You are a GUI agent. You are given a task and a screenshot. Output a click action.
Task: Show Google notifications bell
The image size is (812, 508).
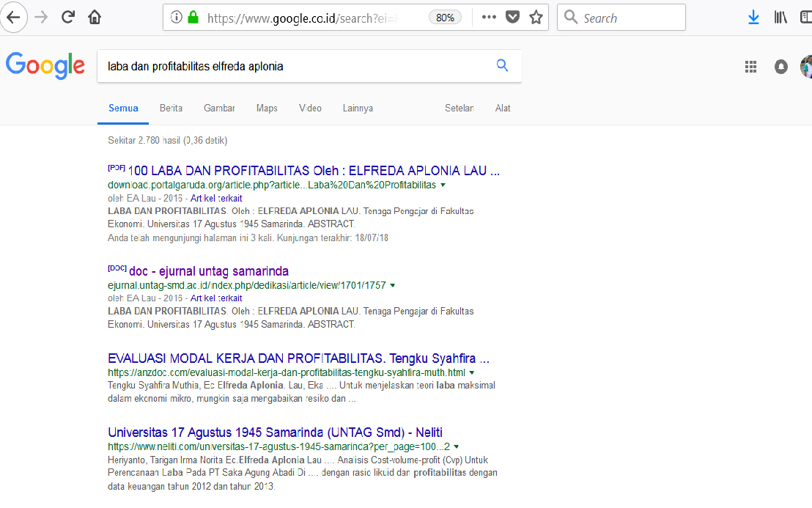click(781, 67)
